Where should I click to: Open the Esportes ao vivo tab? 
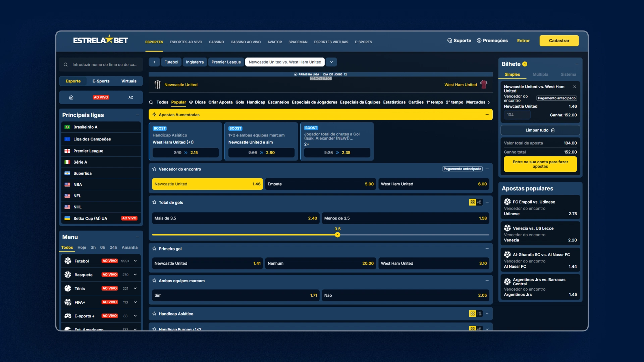point(186,42)
